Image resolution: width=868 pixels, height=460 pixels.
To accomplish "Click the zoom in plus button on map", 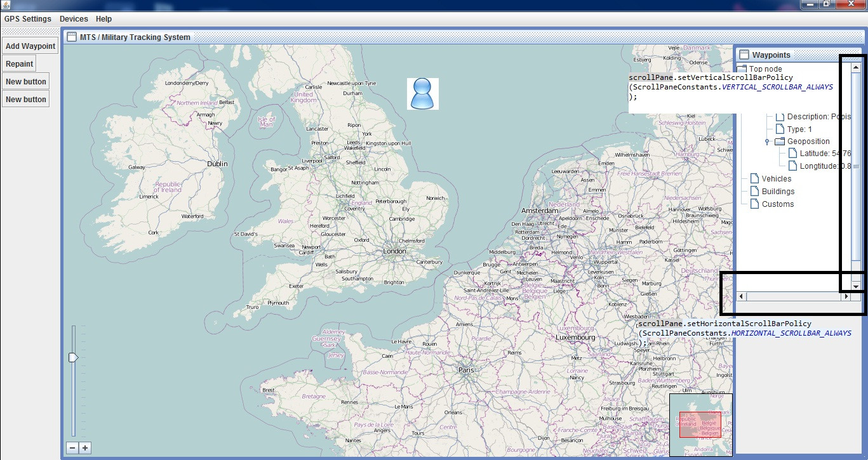I will click(85, 448).
